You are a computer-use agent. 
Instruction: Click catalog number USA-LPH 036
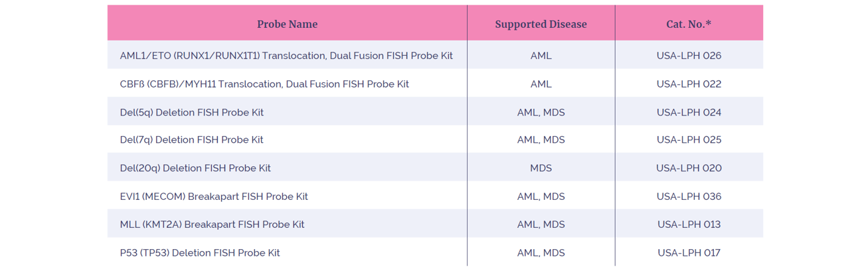pyautogui.click(x=689, y=197)
